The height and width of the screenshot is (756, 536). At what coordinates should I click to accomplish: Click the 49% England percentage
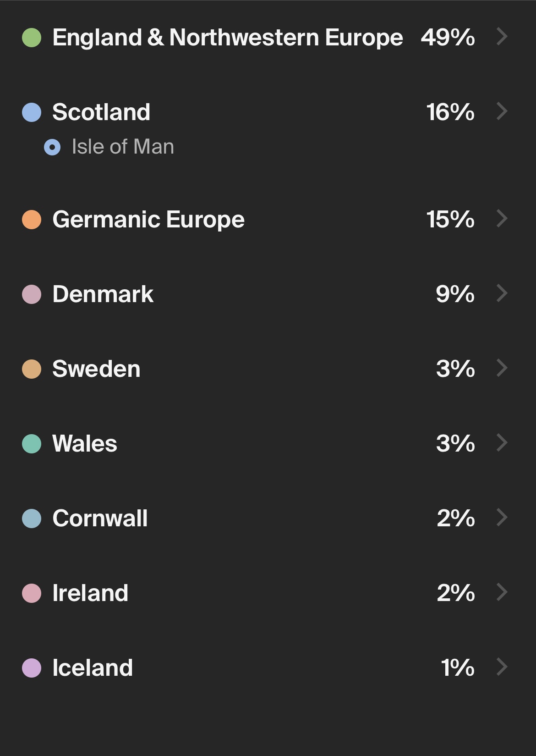[448, 38]
